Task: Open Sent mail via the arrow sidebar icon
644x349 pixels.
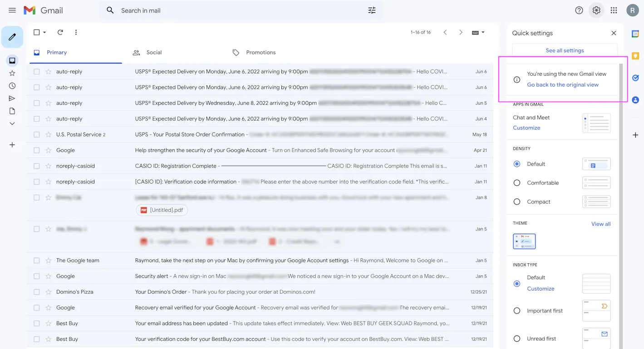Action: [x=12, y=98]
